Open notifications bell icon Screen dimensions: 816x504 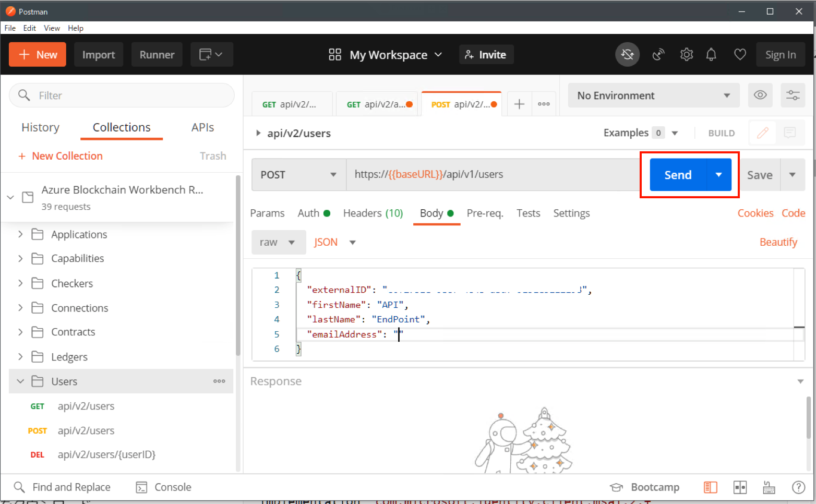pos(711,54)
